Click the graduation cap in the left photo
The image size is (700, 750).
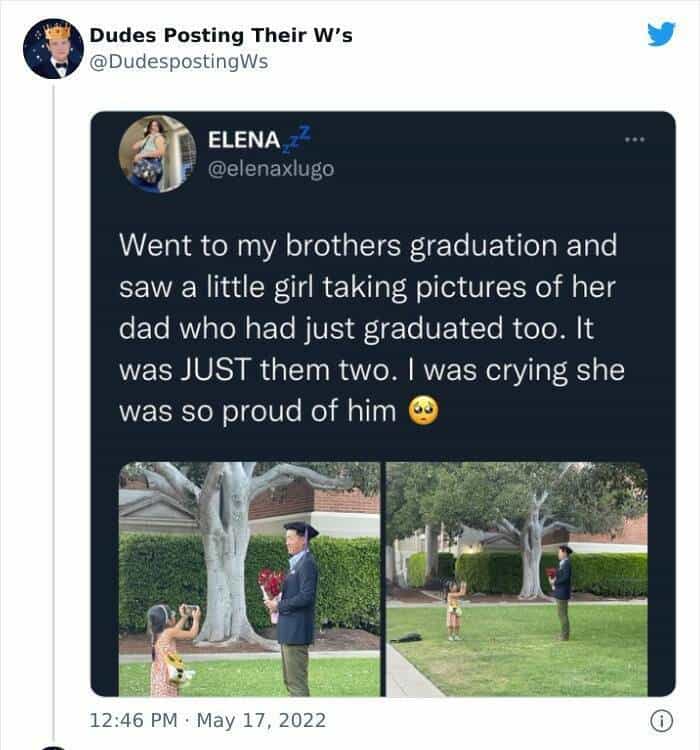299,530
